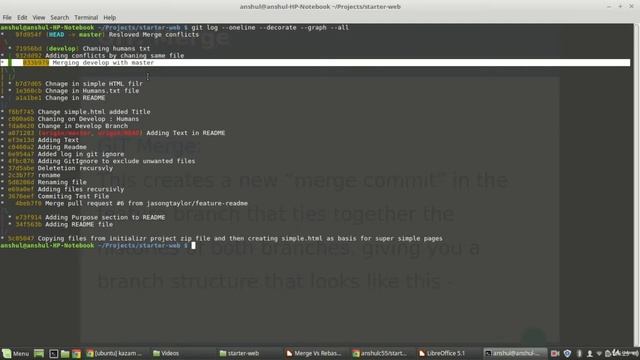This screenshot has height=360, width=640.
Task: Click 'Resloved Merge conflicts' commit line
Action: (153, 35)
